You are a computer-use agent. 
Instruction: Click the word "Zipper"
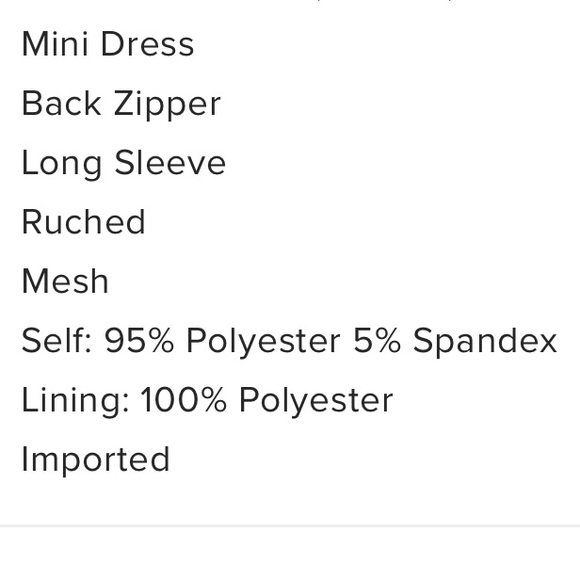(x=168, y=105)
